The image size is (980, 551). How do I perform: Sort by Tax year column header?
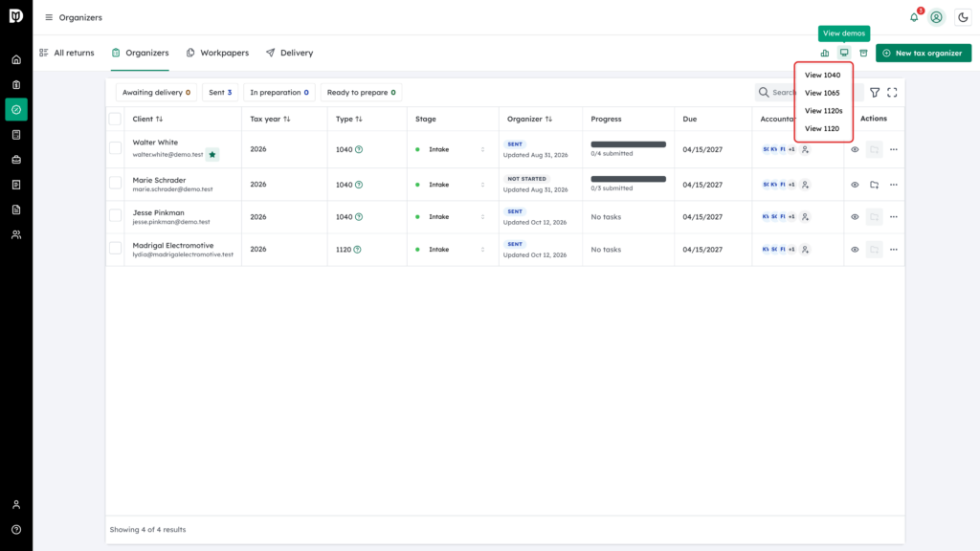(270, 119)
